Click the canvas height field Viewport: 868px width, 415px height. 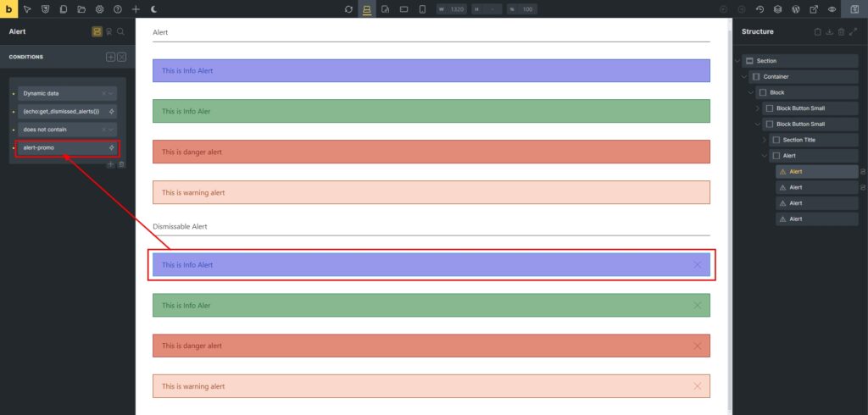click(x=487, y=9)
